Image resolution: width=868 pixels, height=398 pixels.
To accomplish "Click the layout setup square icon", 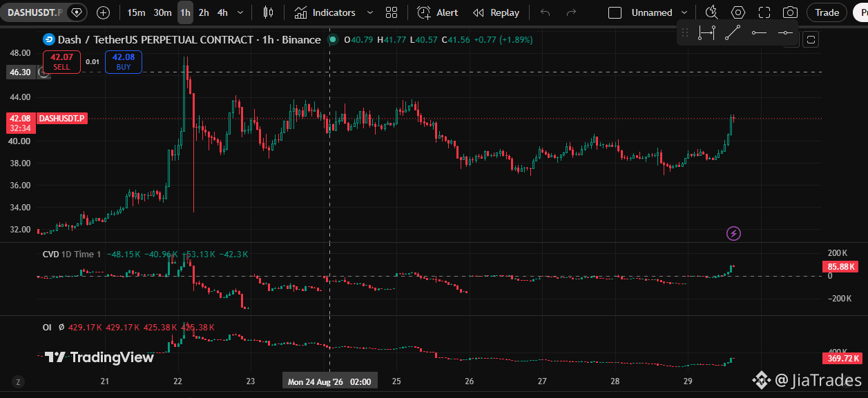I will point(615,12).
